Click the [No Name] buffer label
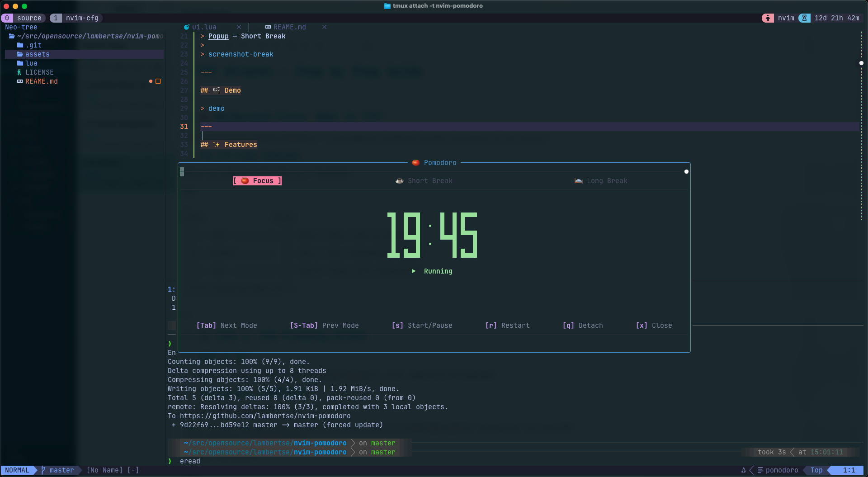The image size is (868, 477). [104, 470]
